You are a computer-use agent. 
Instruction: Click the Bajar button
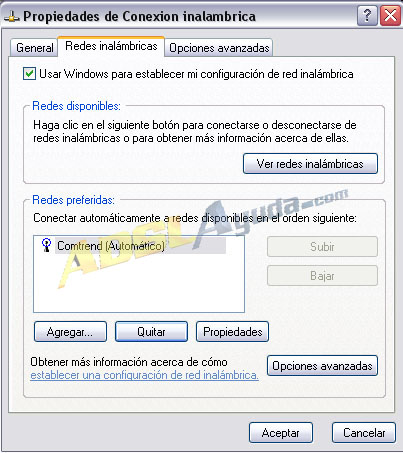[x=322, y=276]
